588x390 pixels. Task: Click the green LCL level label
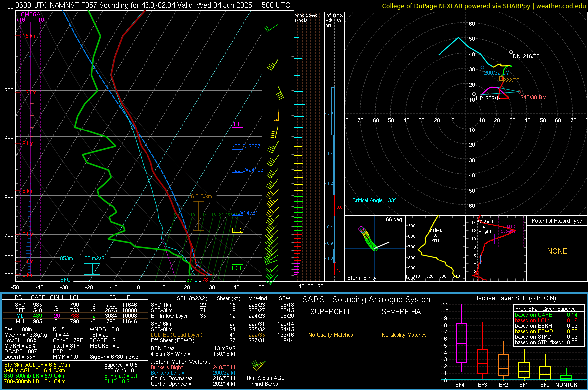tap(237, 268)
